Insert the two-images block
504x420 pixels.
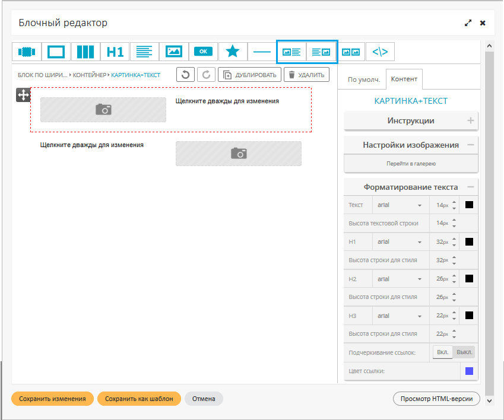(351, 52)
